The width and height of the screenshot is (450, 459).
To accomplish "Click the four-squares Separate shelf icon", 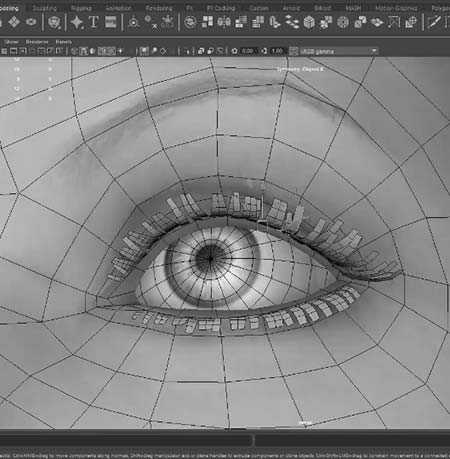I will pos(208,22).
